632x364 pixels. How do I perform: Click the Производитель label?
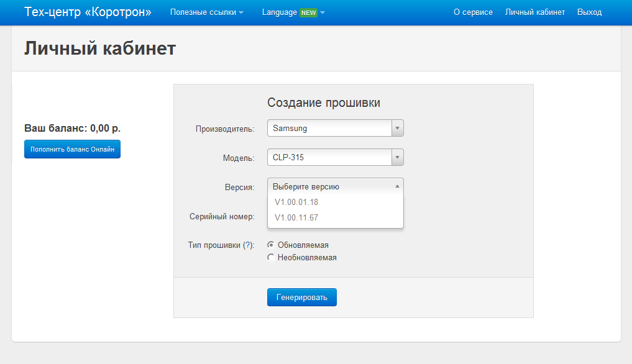click(225, 129)
